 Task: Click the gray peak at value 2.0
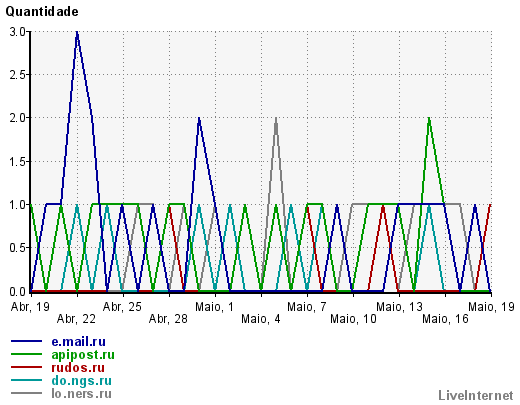click(276, 118)
